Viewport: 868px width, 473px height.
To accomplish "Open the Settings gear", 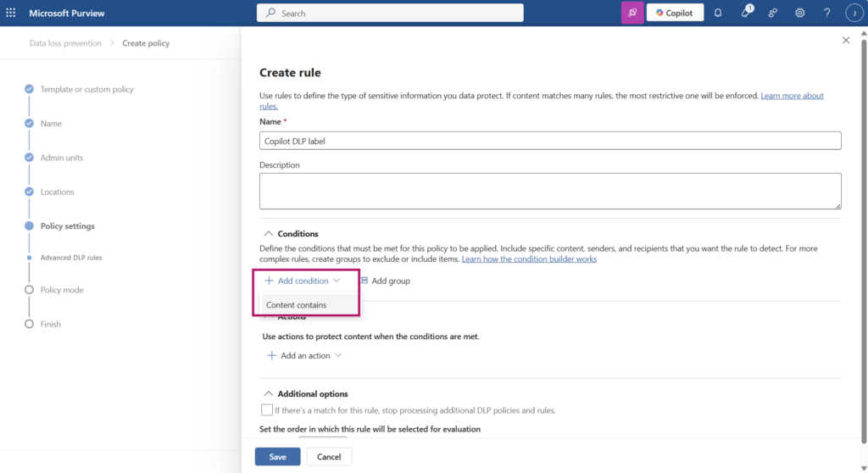I will point(800,13).
